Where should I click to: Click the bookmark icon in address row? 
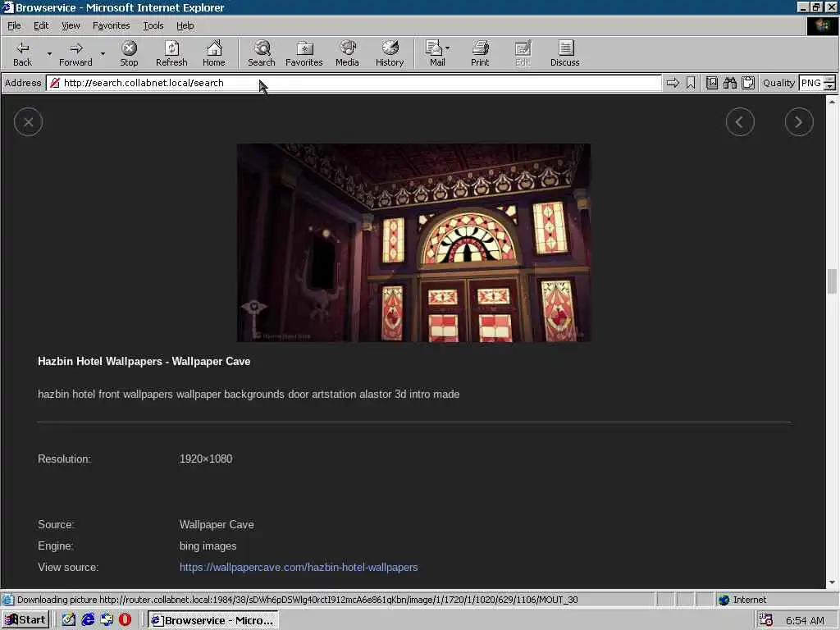691,83
